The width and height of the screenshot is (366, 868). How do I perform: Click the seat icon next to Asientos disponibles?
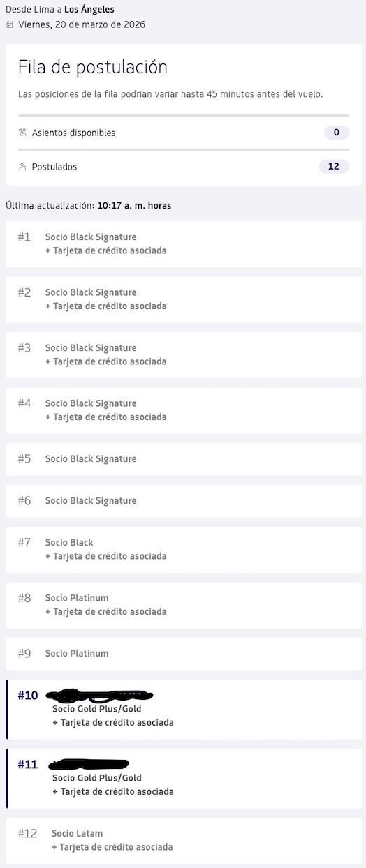[x=23, y=133]
